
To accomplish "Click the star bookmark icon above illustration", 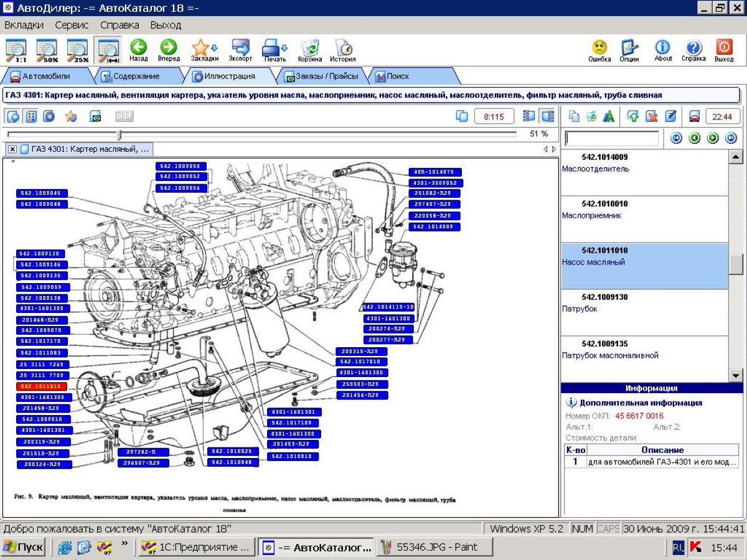I will pyautogui.click(x=71, y=116).
